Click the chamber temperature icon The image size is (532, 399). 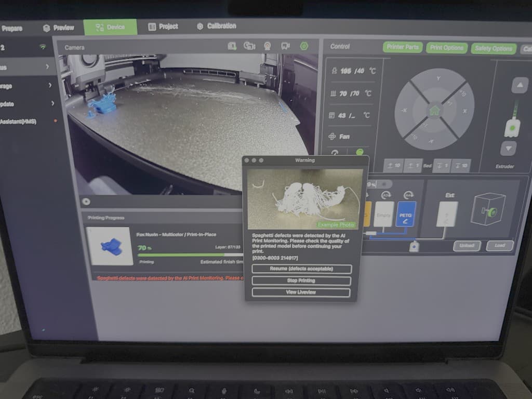click(332, 115)
